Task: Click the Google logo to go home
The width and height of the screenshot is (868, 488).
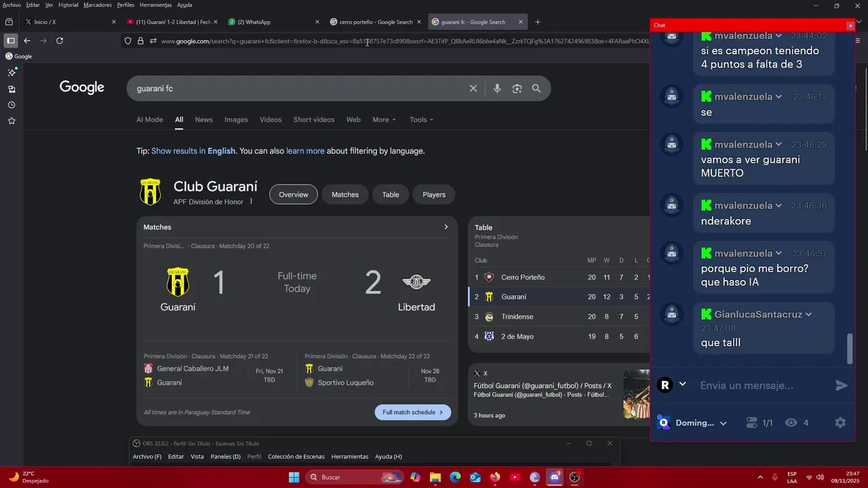Action: tap(82, 87)
